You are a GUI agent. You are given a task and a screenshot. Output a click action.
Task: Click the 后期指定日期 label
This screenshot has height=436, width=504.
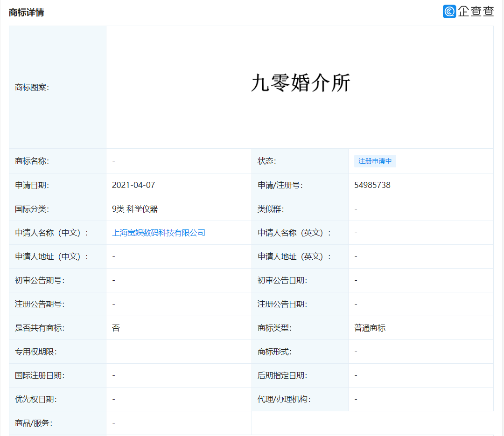[282, 375]
